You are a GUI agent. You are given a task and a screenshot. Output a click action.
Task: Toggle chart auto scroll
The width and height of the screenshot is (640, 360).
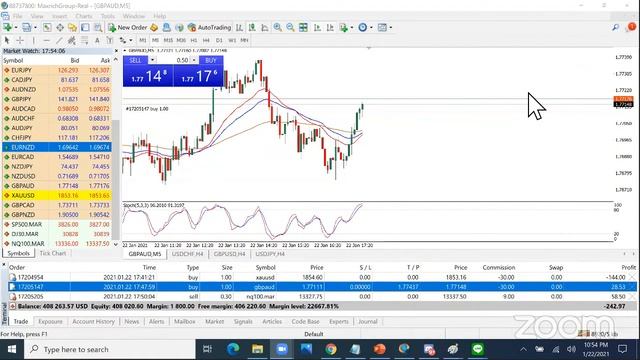click(x=317, y=27)
